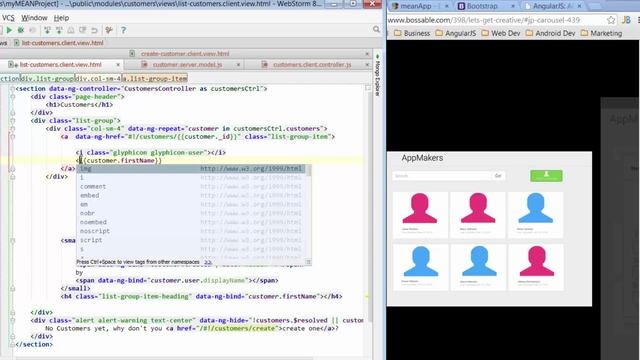
Task: Commit changes with the second VCS arrow icon
Action: (x=59, y=30)
